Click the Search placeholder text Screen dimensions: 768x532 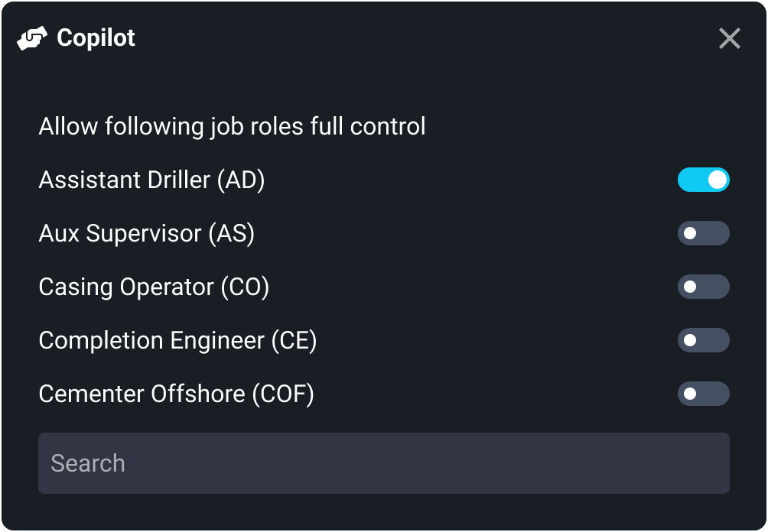87,462
